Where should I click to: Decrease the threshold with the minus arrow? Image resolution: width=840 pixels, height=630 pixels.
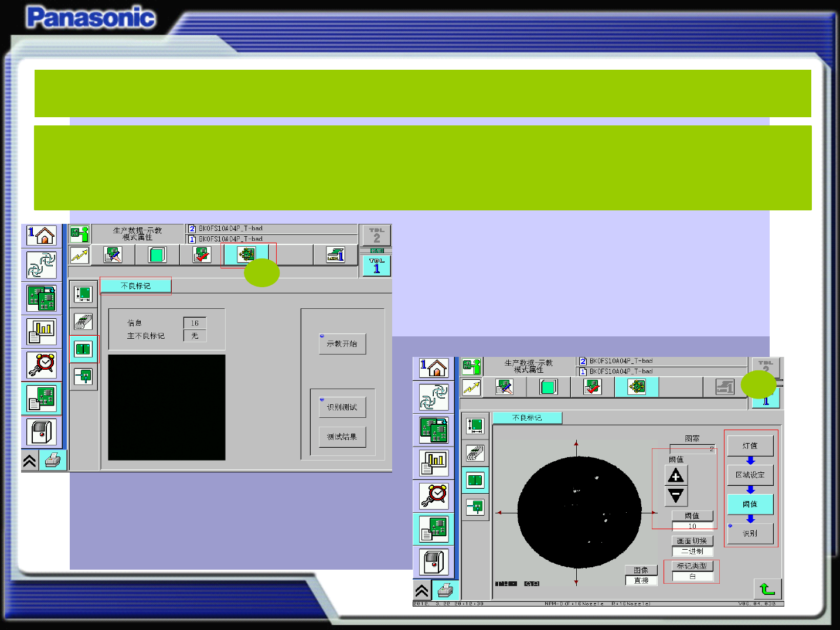pyautogui.click(x=676, y=496)
